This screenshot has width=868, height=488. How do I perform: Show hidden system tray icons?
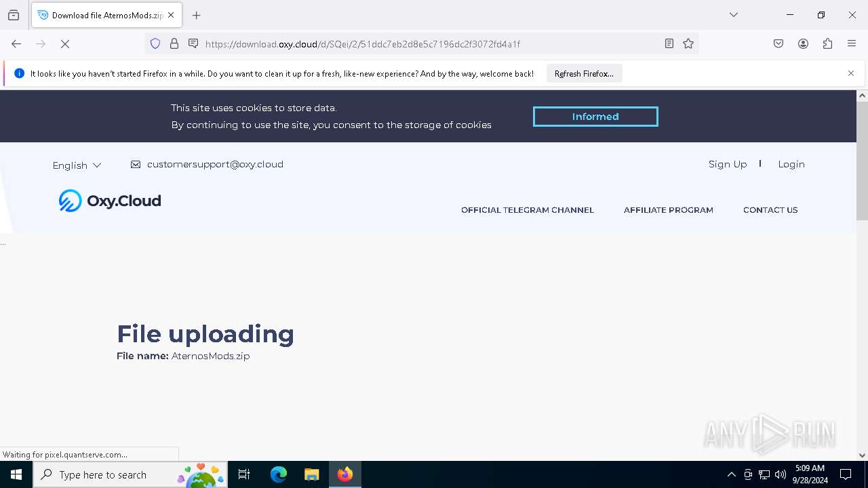click(731, 474)
